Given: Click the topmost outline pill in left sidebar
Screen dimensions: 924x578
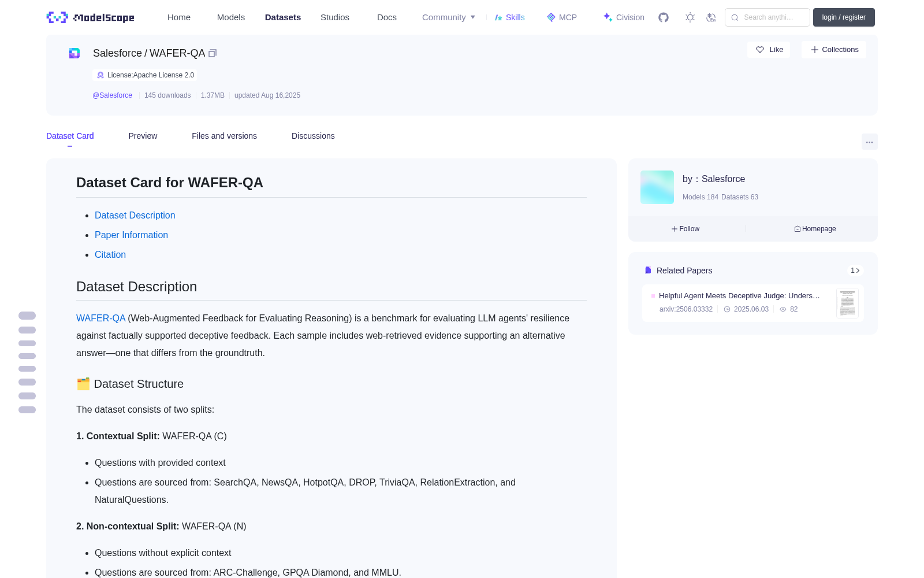Looking at the screenshot, I should coord(27,316).
